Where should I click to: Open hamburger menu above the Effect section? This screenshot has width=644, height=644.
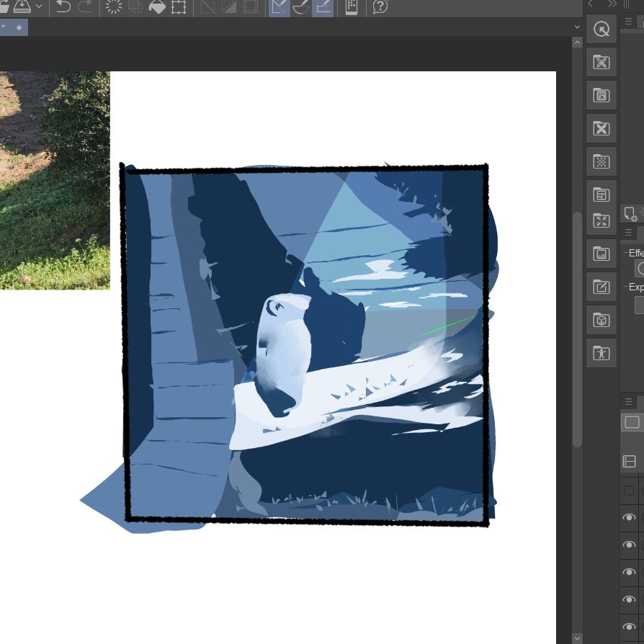tap(628, 233)
